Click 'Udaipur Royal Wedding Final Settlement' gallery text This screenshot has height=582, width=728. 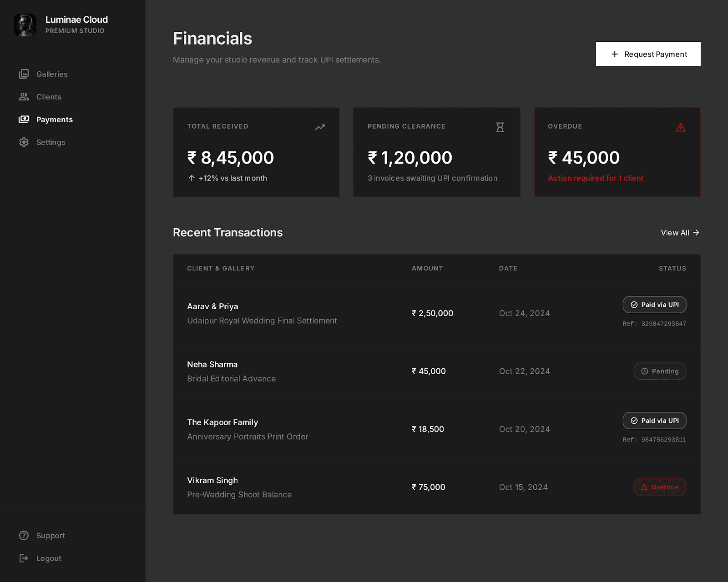(x=262, y=321)
